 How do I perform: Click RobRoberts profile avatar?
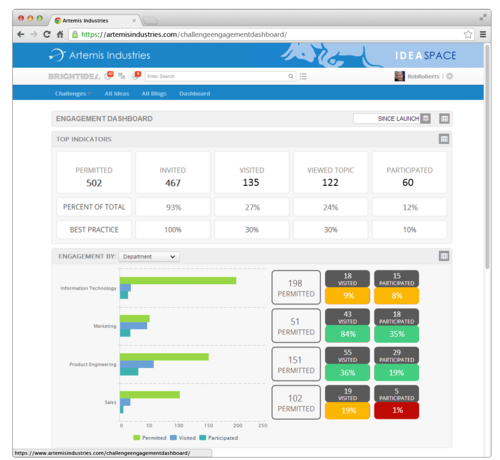(x=399, y=76)
